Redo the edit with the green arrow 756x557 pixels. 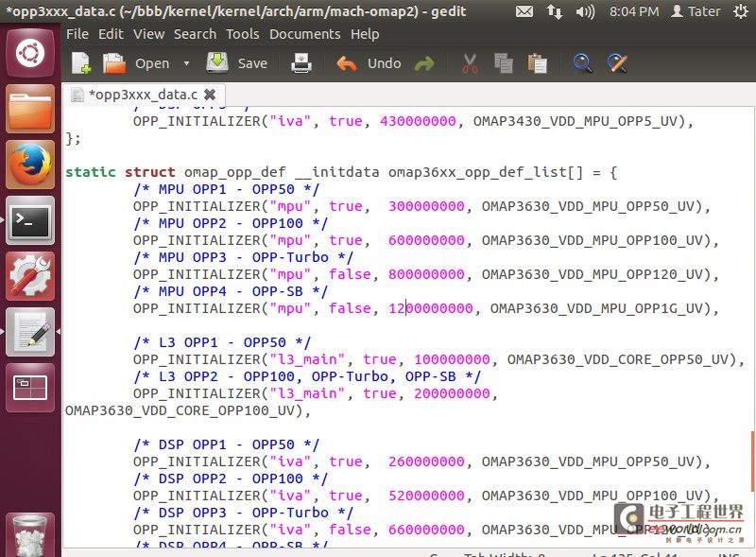click(x=424, y=63)
